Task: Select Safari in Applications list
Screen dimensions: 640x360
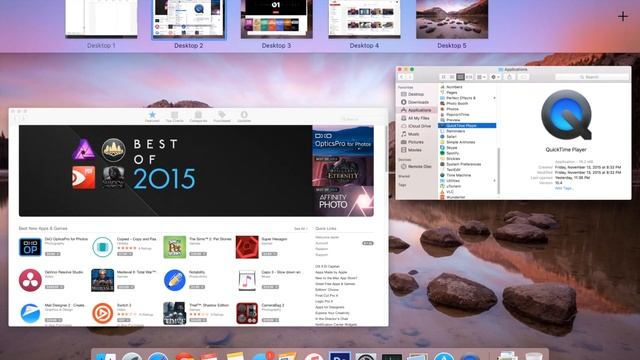Action: click(x=467, y=137)
